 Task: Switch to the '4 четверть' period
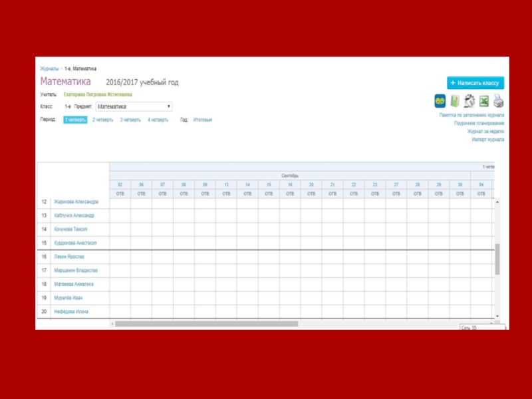pyautogui.click(x=158, y=120)
